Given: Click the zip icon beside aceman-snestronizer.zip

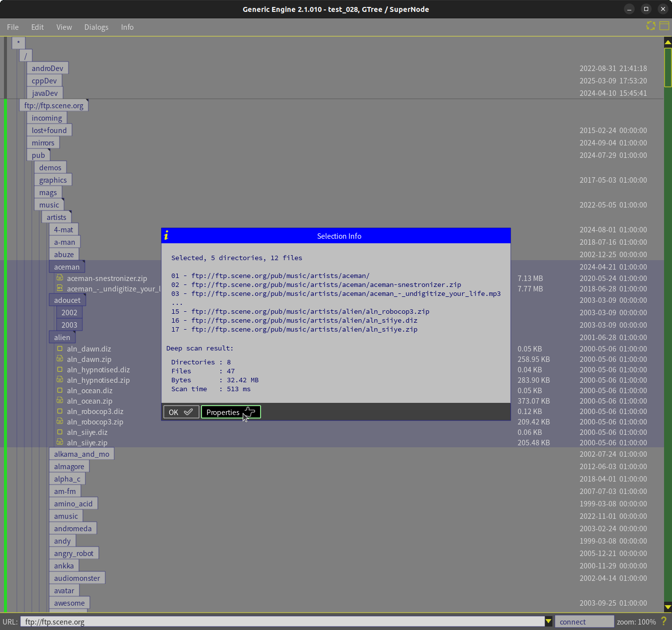Looking at the screenshot, I should 60,278.
